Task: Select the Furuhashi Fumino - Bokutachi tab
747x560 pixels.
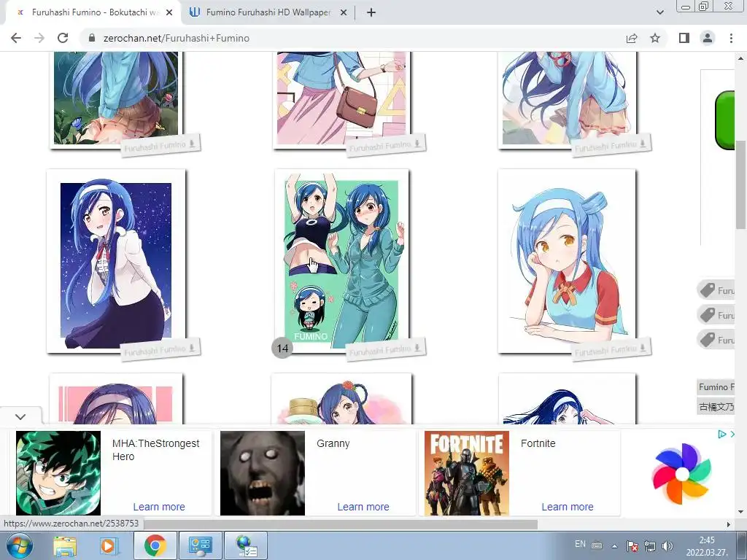Action: 93,13
